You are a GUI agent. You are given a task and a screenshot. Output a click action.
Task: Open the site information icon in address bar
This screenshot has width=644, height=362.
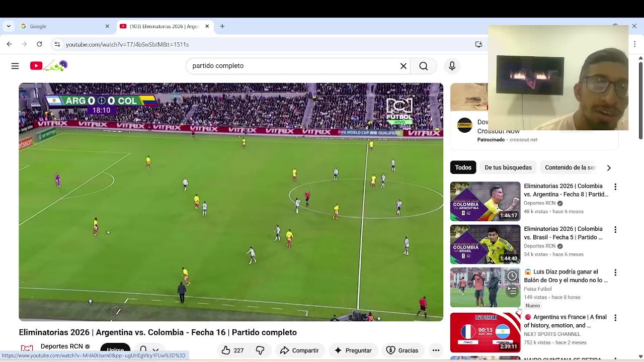(57, 44)
